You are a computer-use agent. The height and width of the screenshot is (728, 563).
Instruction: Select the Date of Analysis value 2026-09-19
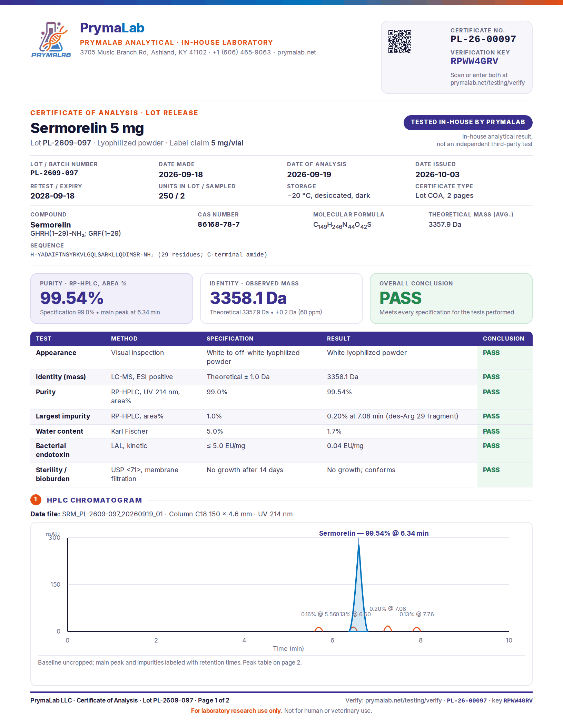[309, 174]
